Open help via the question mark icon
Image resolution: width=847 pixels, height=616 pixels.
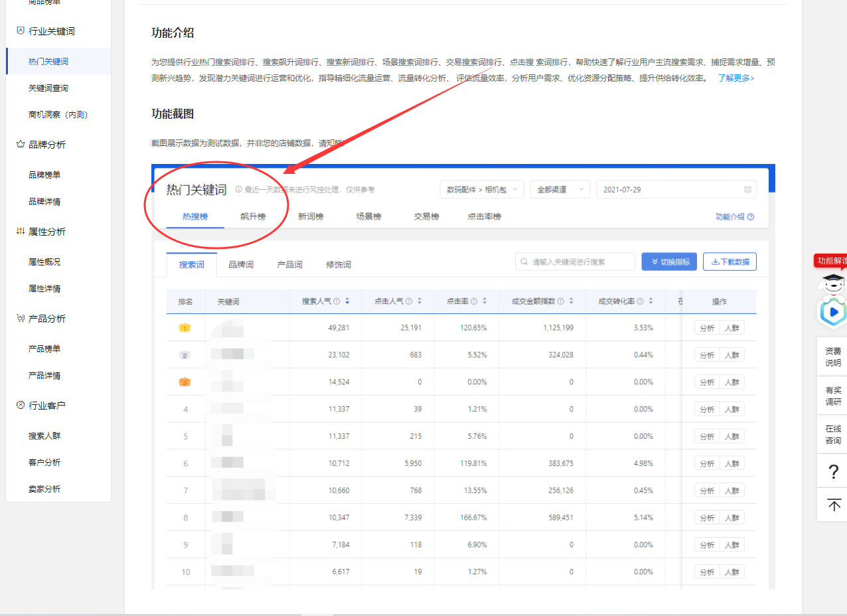click(x=834, y=472)
